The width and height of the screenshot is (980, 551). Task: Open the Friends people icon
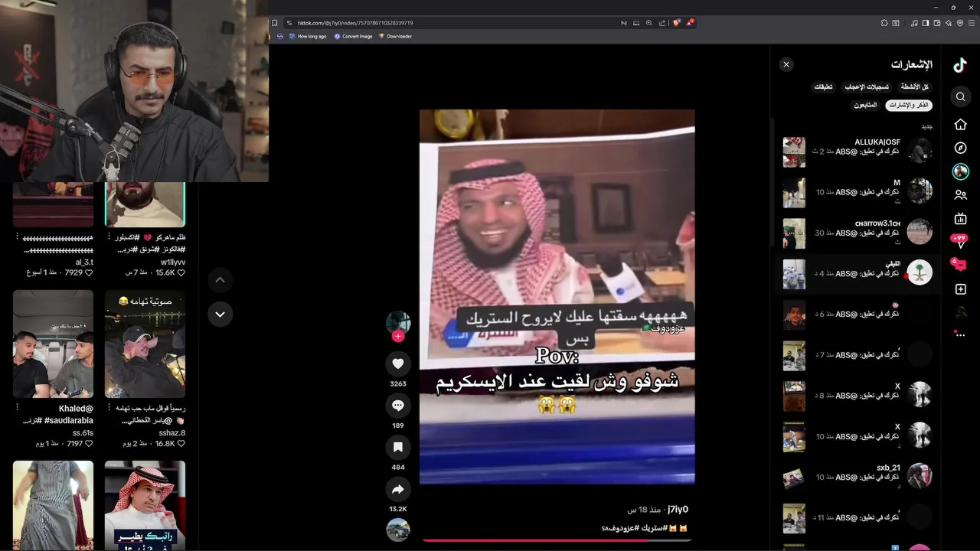pos(961,196)
